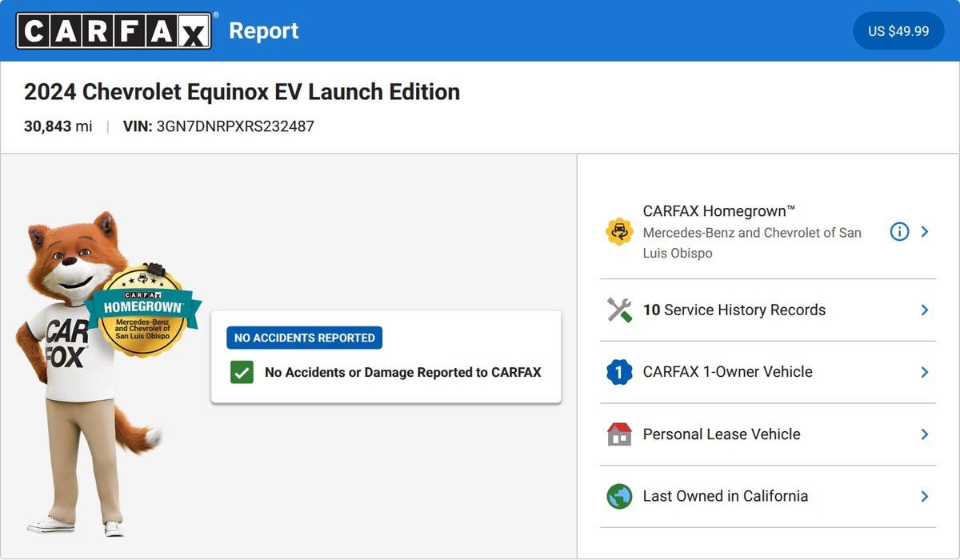Click the yellow CARFAX Homegrown flower icon
The width and height of the screenshot is (960, 560).
coord(619,232)
